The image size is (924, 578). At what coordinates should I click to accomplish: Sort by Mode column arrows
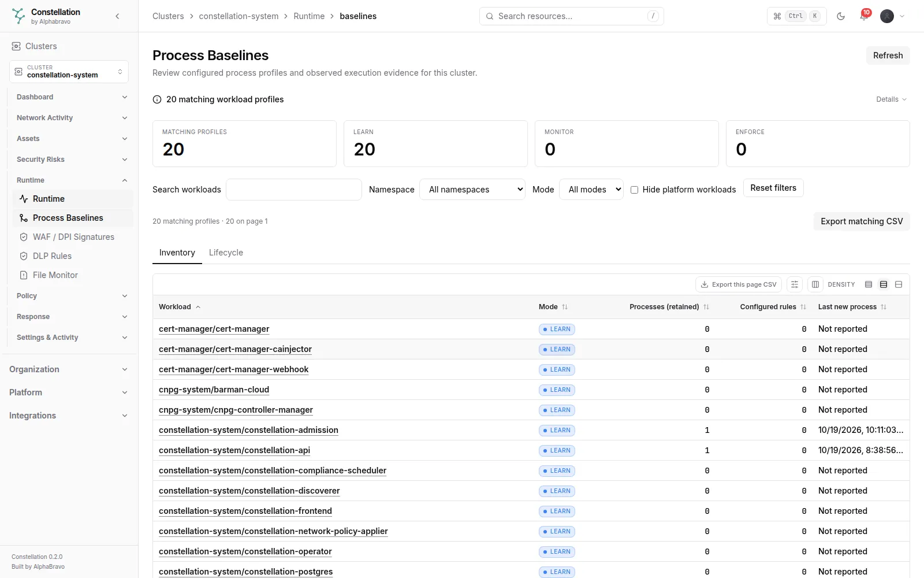(565, 307)
